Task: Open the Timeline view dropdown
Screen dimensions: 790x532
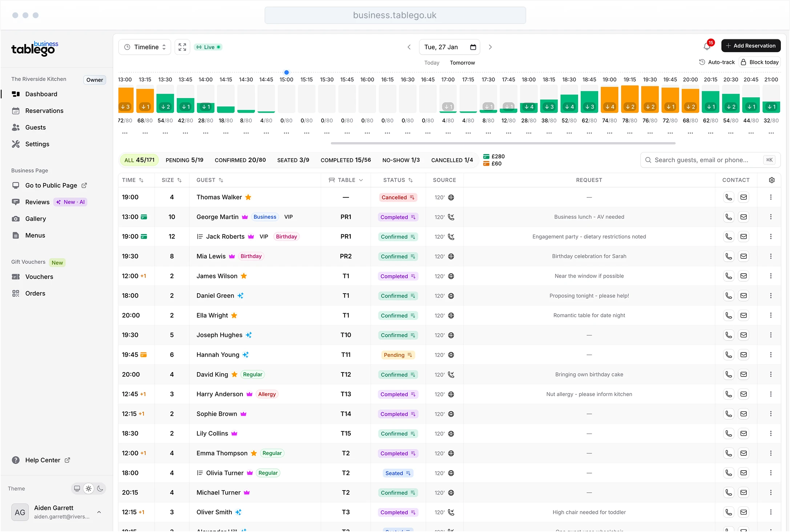Action: click(x=144, y=47)
